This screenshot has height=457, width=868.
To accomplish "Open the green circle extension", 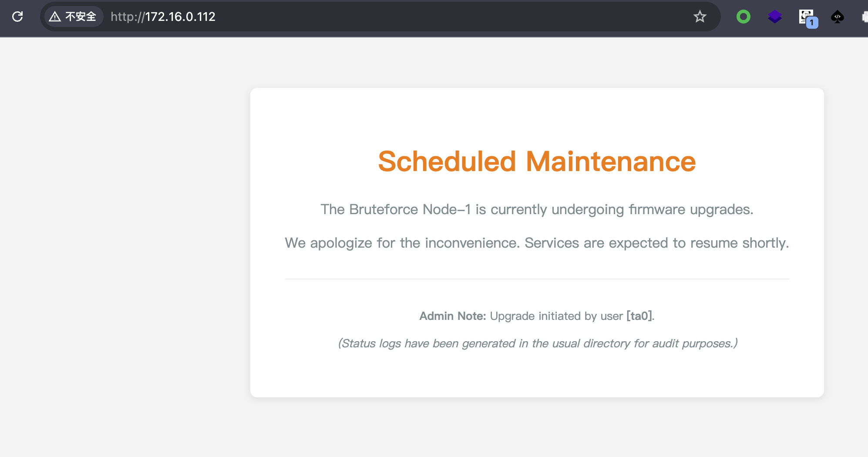I will 743,17.
